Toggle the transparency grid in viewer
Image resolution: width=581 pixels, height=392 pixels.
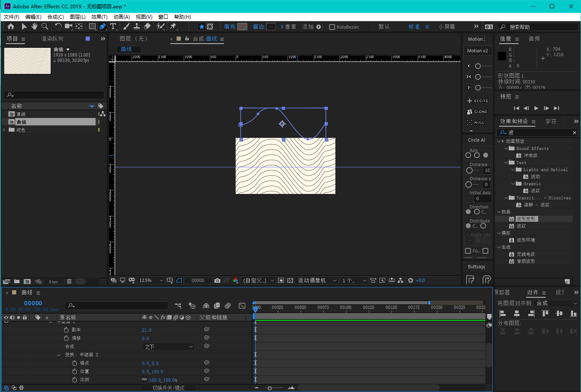(x=290, y=281)
